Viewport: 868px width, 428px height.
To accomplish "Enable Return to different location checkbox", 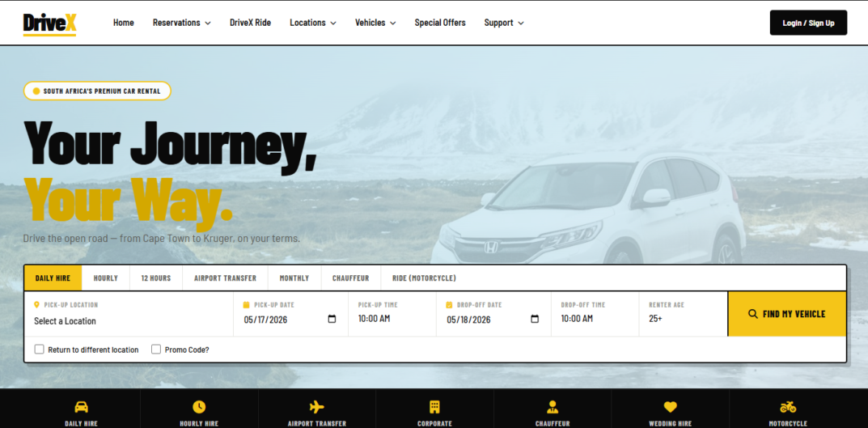I will pos(40,350).
